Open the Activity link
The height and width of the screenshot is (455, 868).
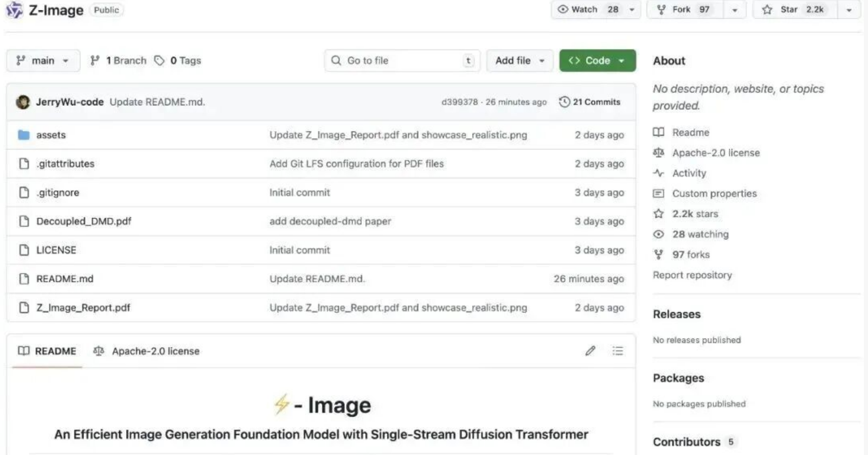(689, 173)
